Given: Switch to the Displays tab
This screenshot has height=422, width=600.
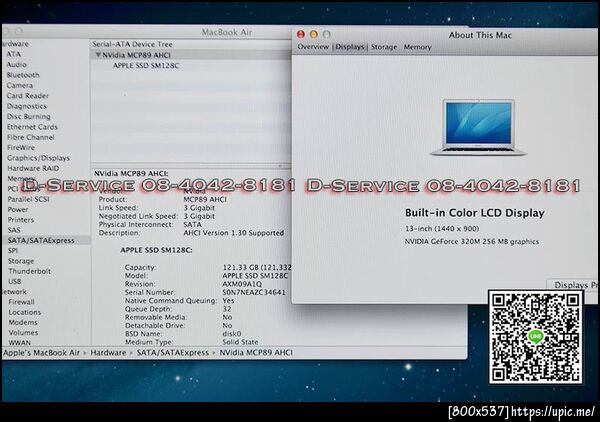Looking at the screenshot, I should tap(350, 47).
